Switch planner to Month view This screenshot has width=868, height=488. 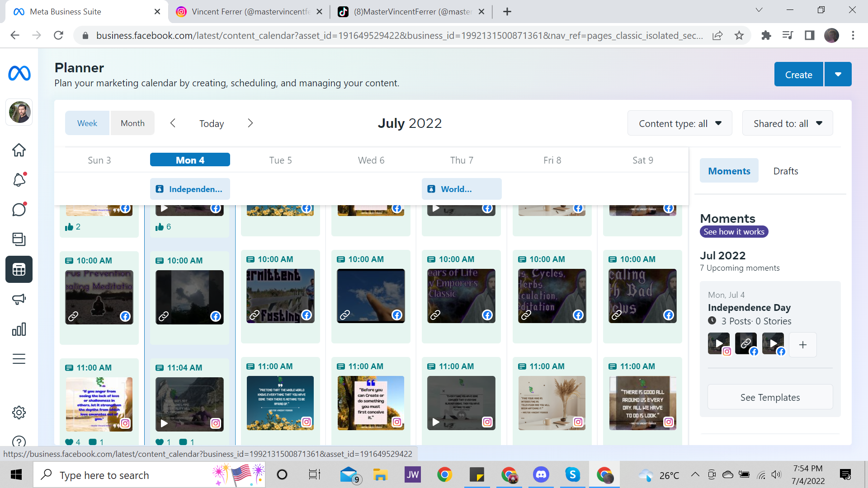[132, 123]
